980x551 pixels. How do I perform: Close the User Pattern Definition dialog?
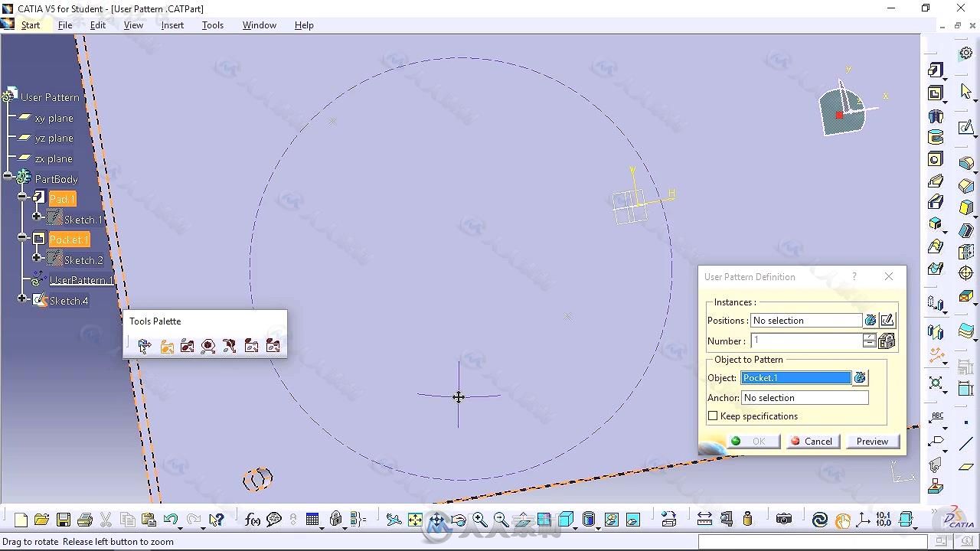coord(889,276)
